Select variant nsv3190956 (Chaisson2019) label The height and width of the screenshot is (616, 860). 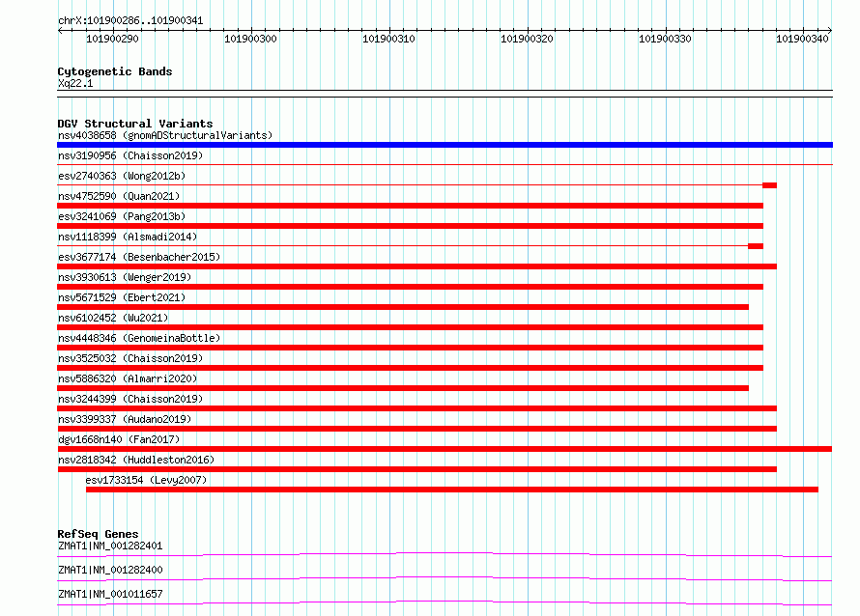pos(130,155)
